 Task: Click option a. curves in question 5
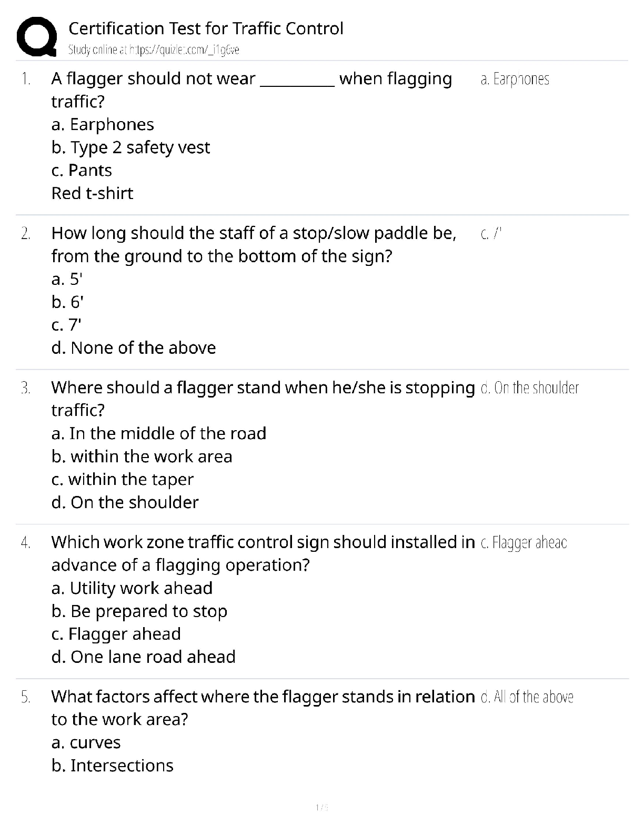86,743
